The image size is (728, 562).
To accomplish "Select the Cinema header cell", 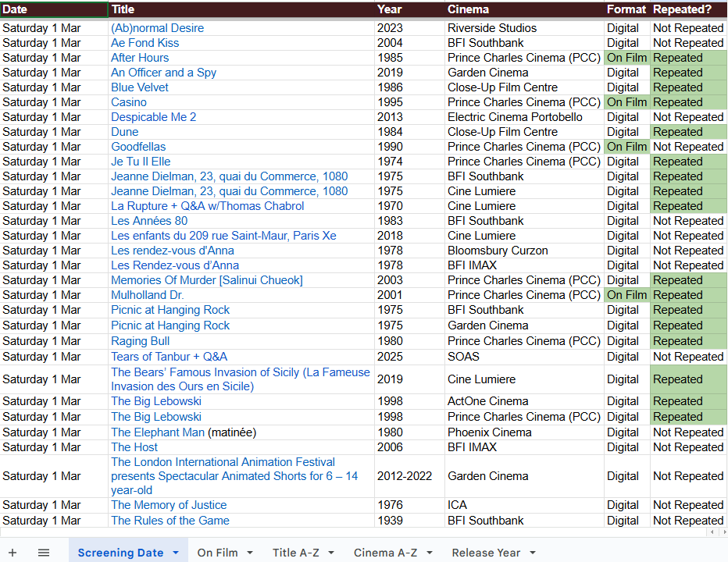I will tap(524, 9).
